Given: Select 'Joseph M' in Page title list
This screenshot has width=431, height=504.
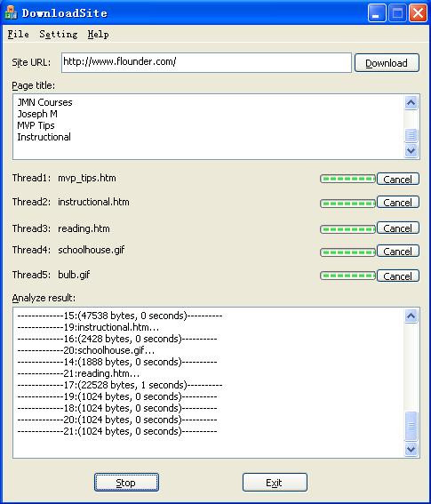Looking at the screenshot, I should click(37, 114).
